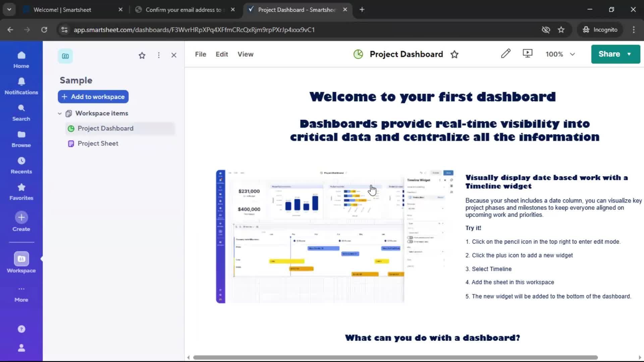This screenshot has height=362, width=644.
Task: Start presentation mode for the dashboard
Action: 527,54
